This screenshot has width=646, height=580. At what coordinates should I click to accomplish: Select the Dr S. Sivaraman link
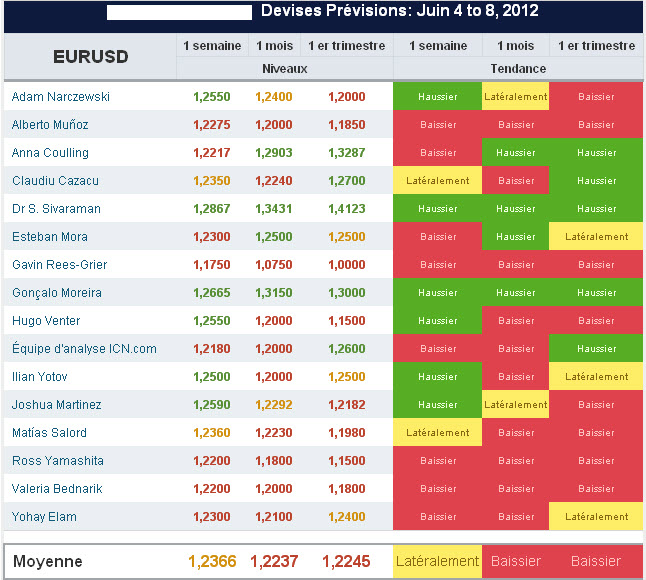coord(56,209)
